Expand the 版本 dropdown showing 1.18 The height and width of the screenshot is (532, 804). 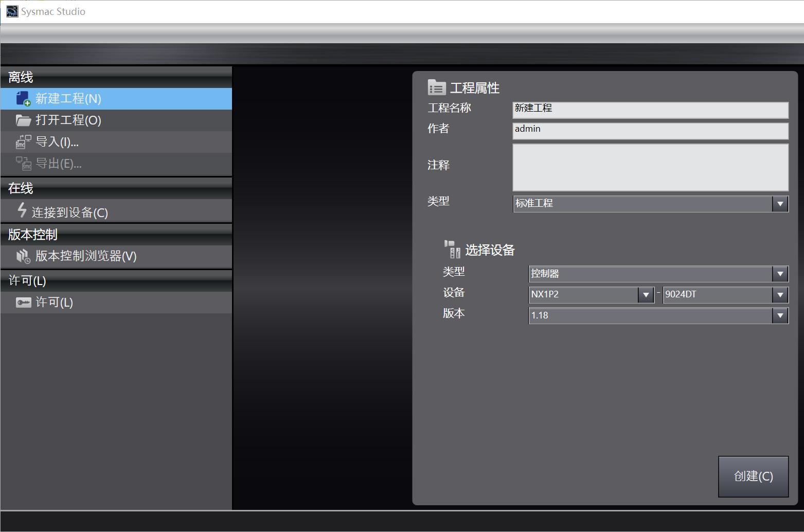pyautogui.click(x=658, y=315)
